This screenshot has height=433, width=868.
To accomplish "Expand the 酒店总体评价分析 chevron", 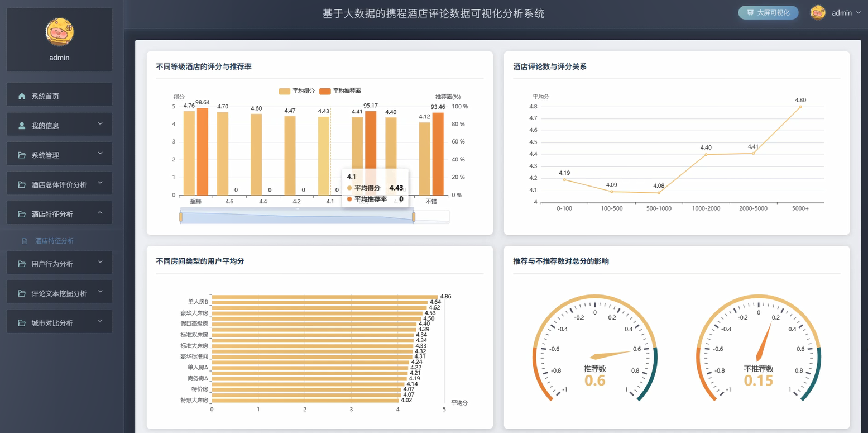I will click(x=100, y=183).
